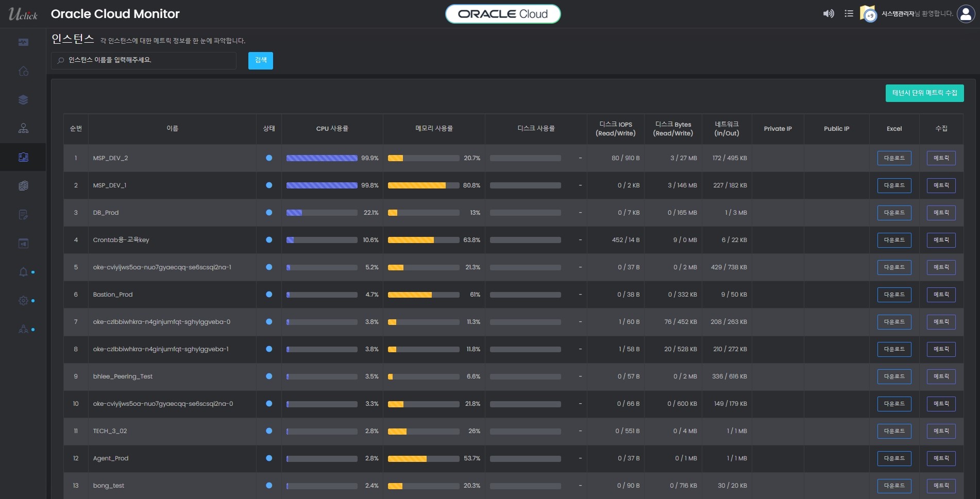Image resolution: width=980 pixels, height=499 pixels.
Task: Click the CPU usage bar of MSP_DEV_1
Action: [x=322, y=185]
